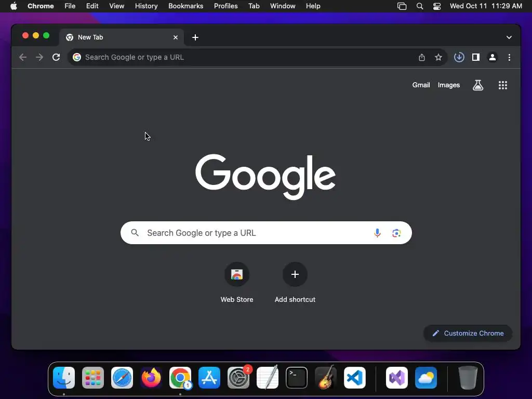Open Chrome's three-dot menu
This screenshot has height=399, width=532.
tap(509, 57)
